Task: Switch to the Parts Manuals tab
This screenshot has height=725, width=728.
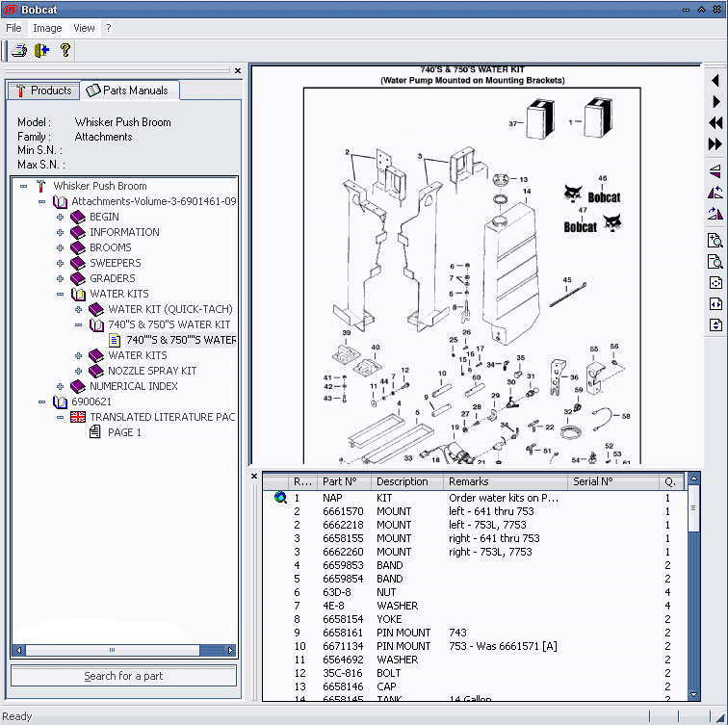Action: click(x=129, y=91)
